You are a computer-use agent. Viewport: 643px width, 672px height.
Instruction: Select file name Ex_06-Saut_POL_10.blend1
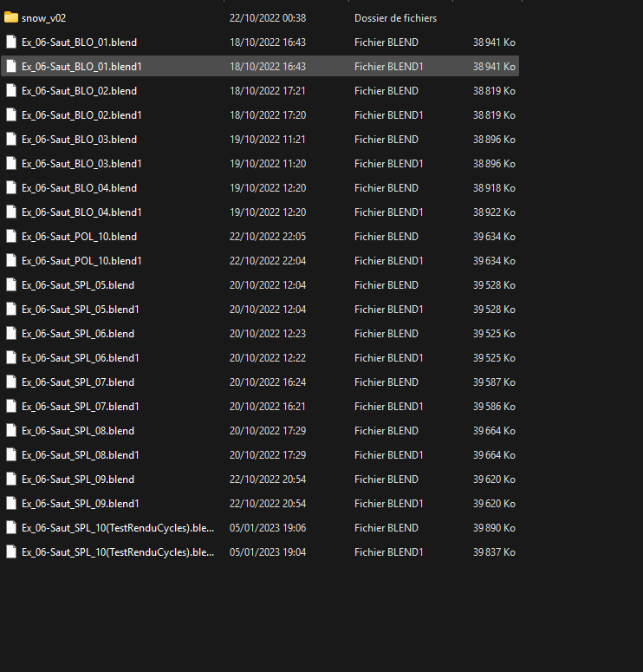(81, 261)
